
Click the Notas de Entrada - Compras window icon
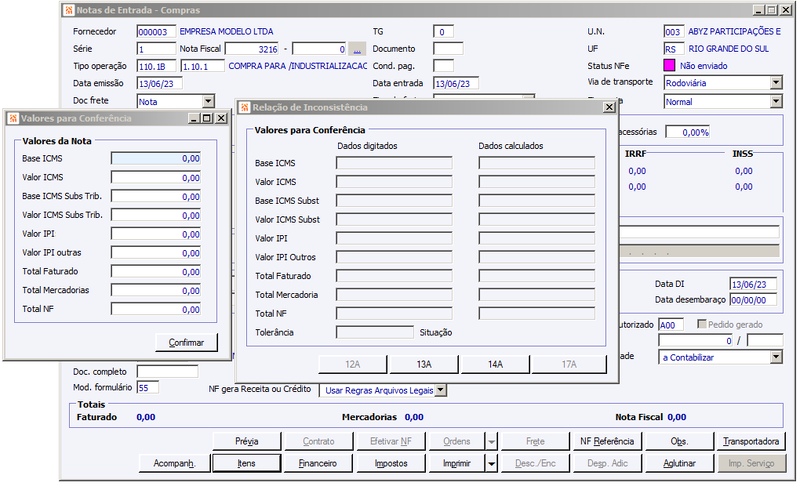pyautogui.click(x=69, y=10)
